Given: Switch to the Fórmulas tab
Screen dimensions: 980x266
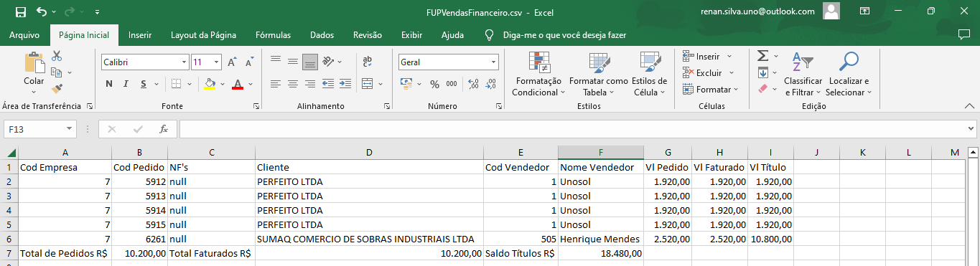Looking at the screenshot, I should [274, 35].
